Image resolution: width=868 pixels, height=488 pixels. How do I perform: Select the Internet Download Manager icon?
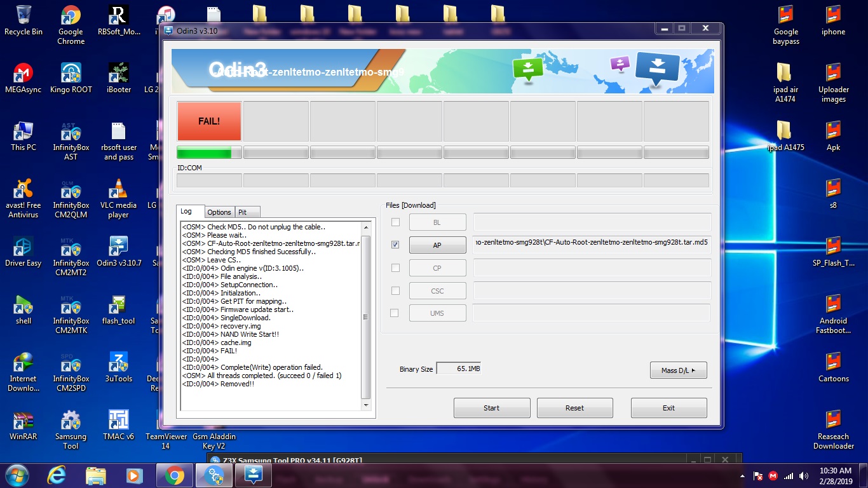point(24,372)
